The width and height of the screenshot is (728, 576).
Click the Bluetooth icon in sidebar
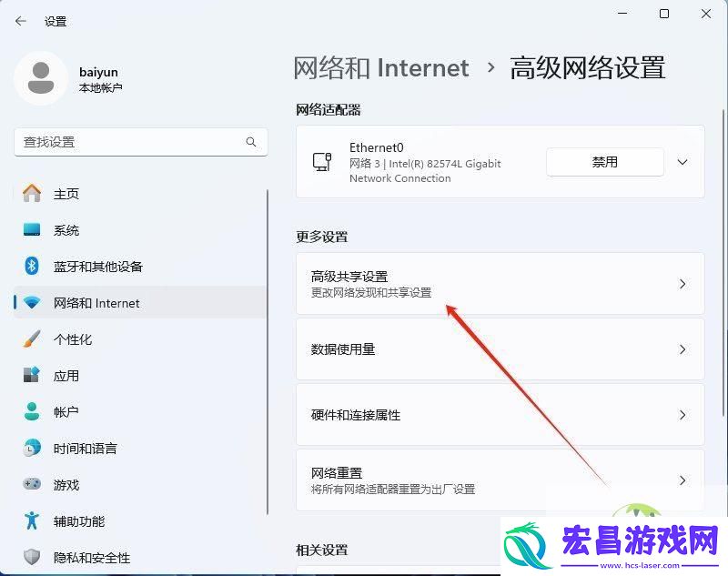[32, 266]
